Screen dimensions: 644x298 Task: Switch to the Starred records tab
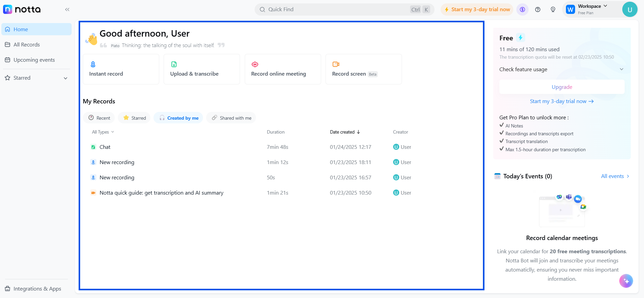pos(134,118)
